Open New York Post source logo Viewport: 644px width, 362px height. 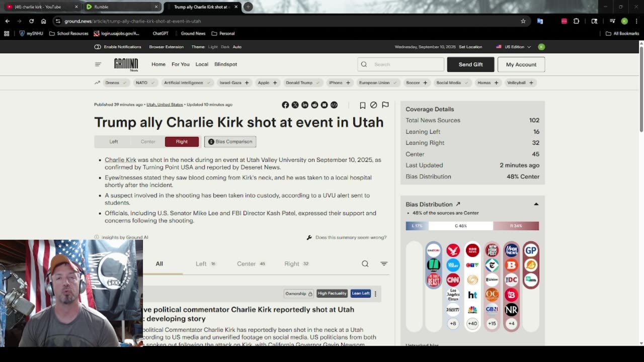click(492, 250)
